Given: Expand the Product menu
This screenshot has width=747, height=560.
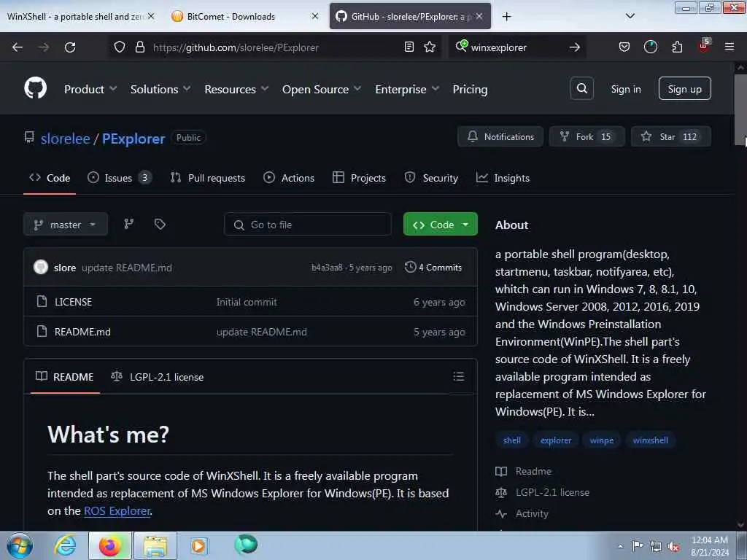Looking at the screenshot, I should (x=90, y=89).
